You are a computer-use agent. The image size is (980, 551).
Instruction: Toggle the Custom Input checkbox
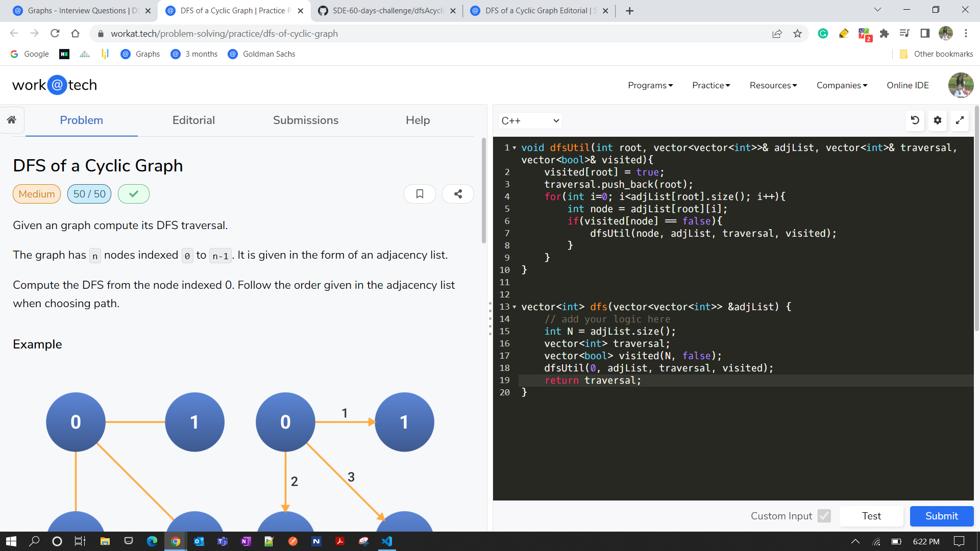(x=824, y=516)
